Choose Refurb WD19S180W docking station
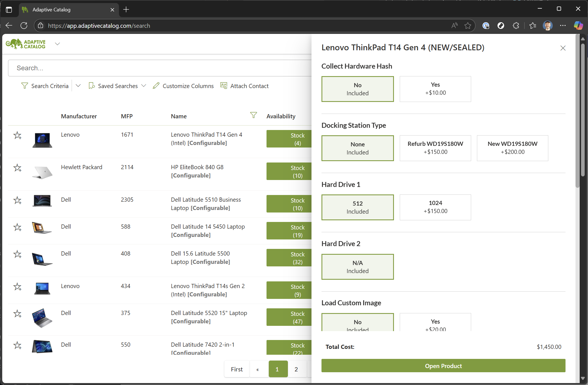588x385 pixels. (435, 148)
